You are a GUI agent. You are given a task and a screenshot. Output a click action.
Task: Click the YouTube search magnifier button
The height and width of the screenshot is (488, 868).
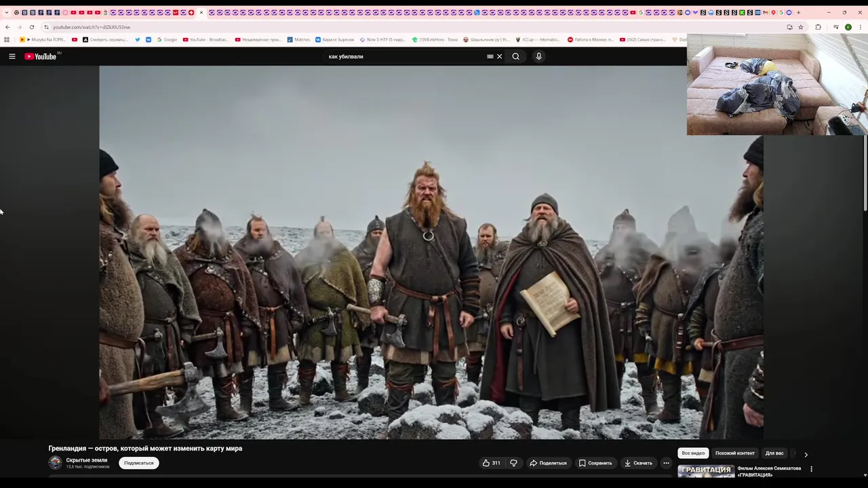point(515,56)
